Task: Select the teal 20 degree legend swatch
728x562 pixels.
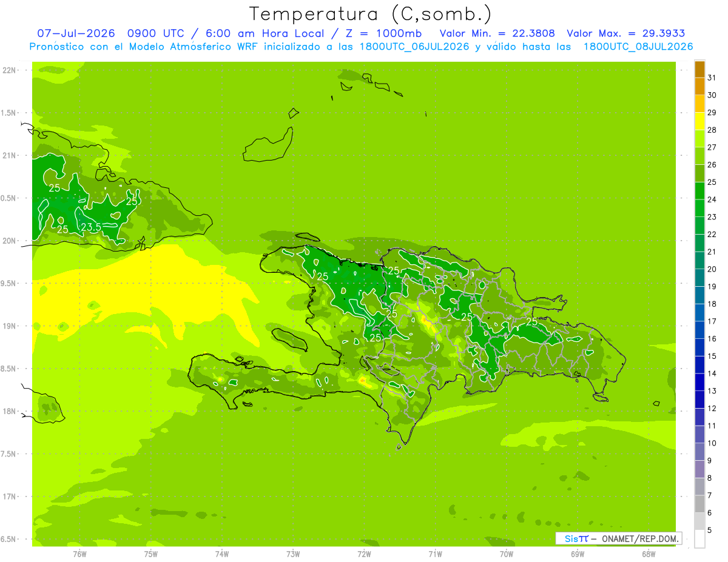Action: 699,261
